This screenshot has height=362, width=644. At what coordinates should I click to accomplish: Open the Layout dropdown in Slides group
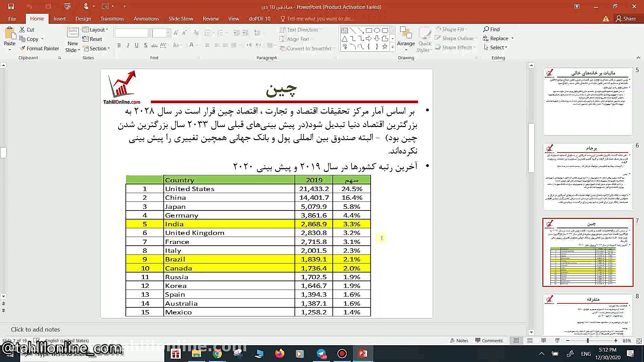(96, 29)
